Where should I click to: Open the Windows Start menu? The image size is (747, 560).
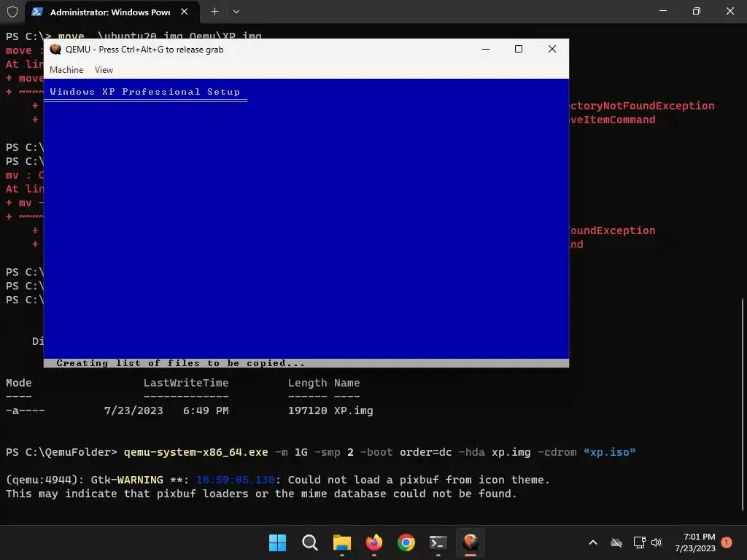click(x=277, y=542)
